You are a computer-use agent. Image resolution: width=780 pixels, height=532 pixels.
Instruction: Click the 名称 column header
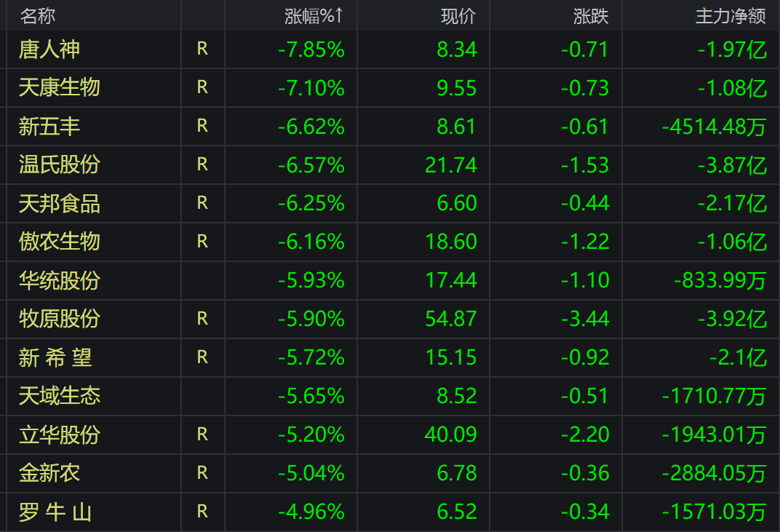click(x=38, y=15)
